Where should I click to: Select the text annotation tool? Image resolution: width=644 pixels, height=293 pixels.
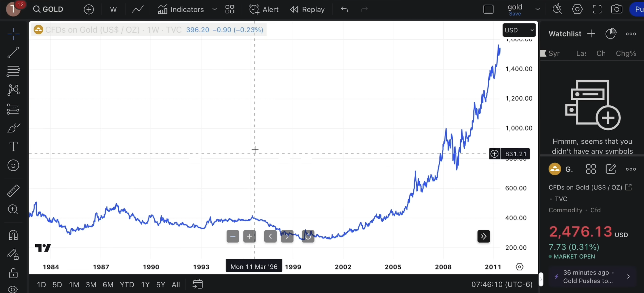[13, 146]
